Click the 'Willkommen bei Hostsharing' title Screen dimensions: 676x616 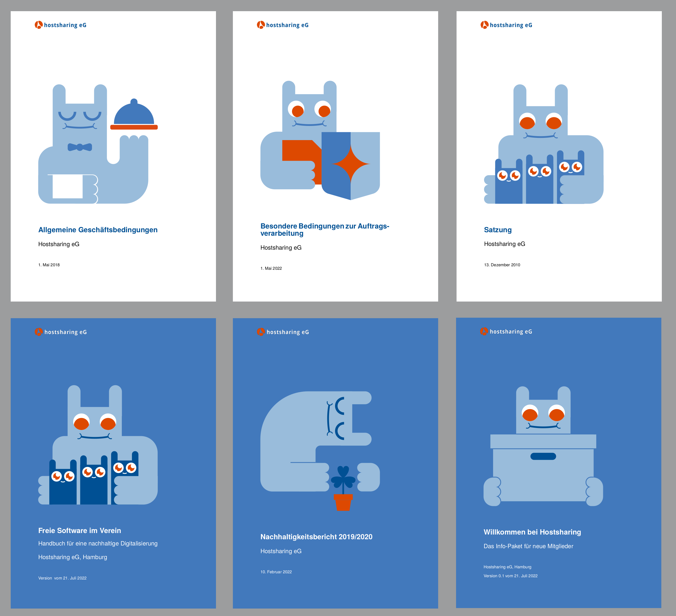coord(532,532)
